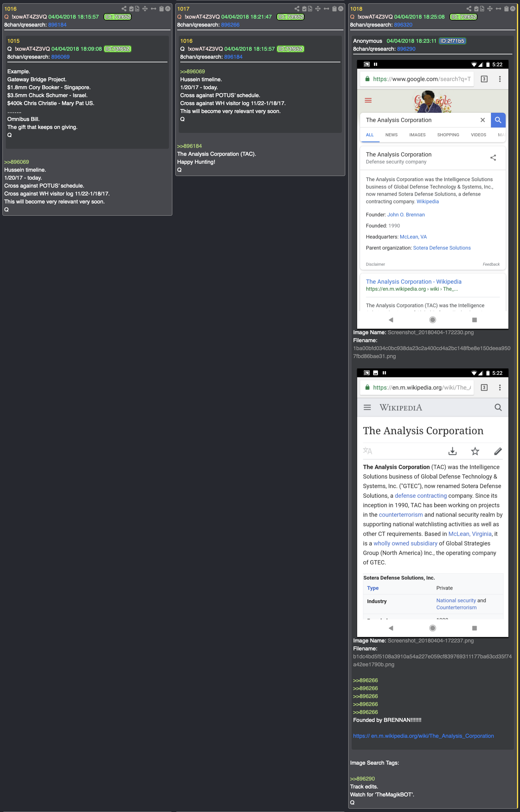Click image name Screenshot_20180404-172230.png
The height and width of the screenshot is (812, 520).
(430, 332)
